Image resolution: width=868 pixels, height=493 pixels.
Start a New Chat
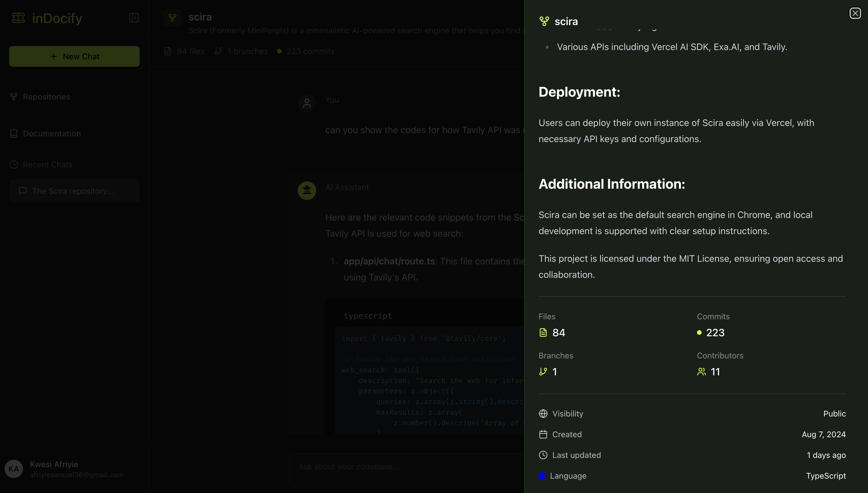pyautogui.click(x=74, y=56)
